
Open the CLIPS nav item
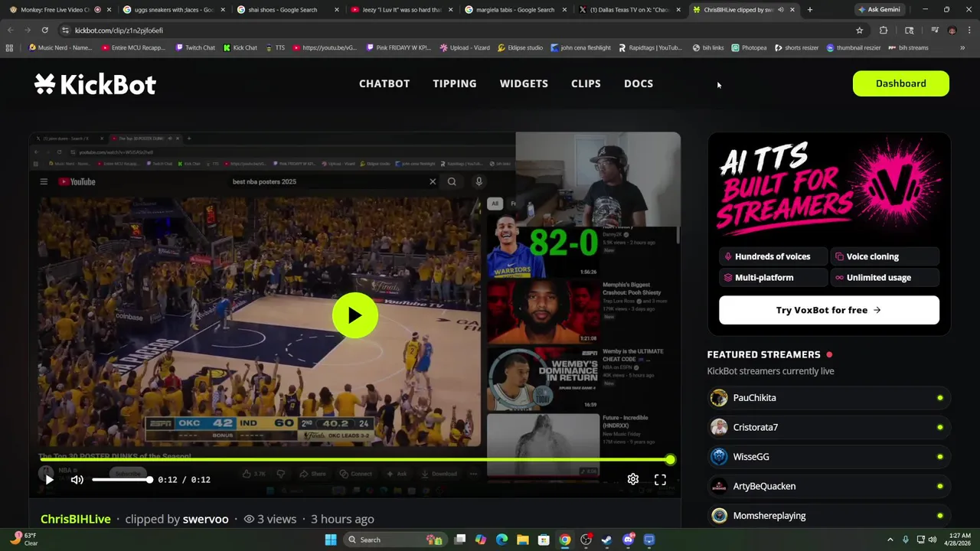pos(586,83)
